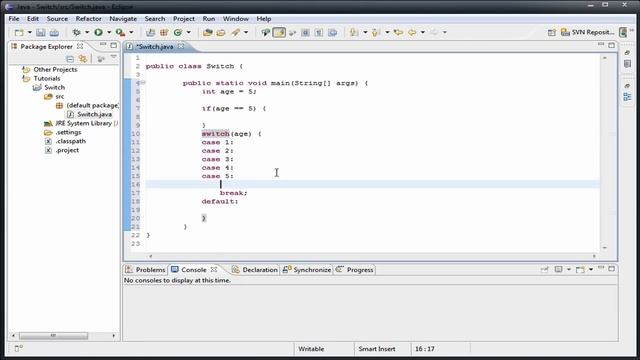Viewport: 640px width, 360px height.
Task: Click the Search flashlight icon
Action: pyautogui.click(x=236, y=32)
